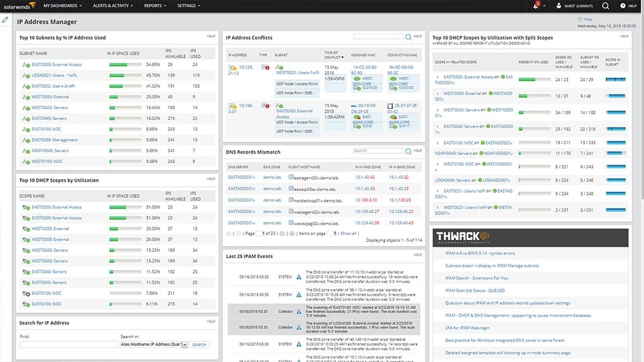Click IP icon beside 10.129.21.12

(x=233, y=67)
